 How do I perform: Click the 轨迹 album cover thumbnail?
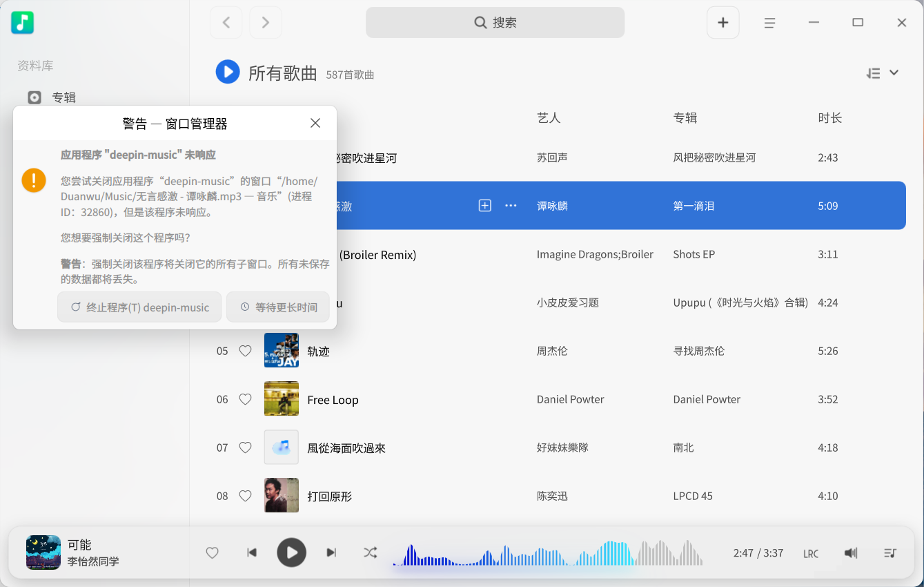point(282,350)
